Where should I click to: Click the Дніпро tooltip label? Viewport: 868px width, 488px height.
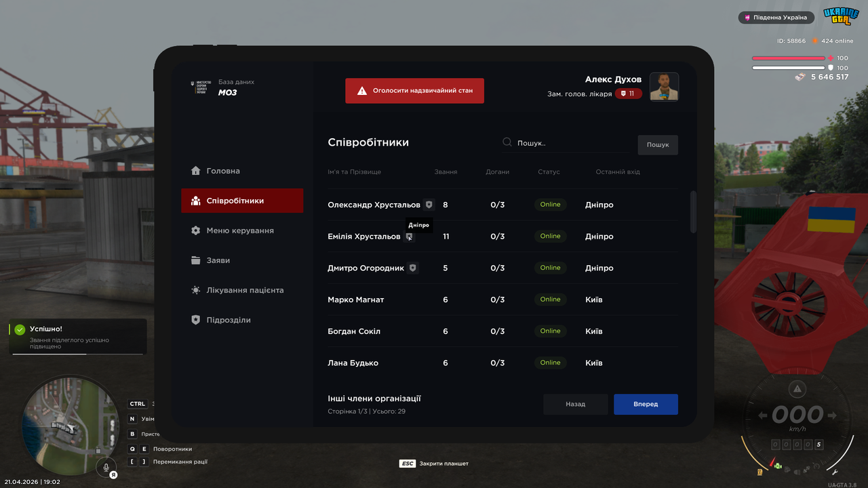click(x=419, y=225)
